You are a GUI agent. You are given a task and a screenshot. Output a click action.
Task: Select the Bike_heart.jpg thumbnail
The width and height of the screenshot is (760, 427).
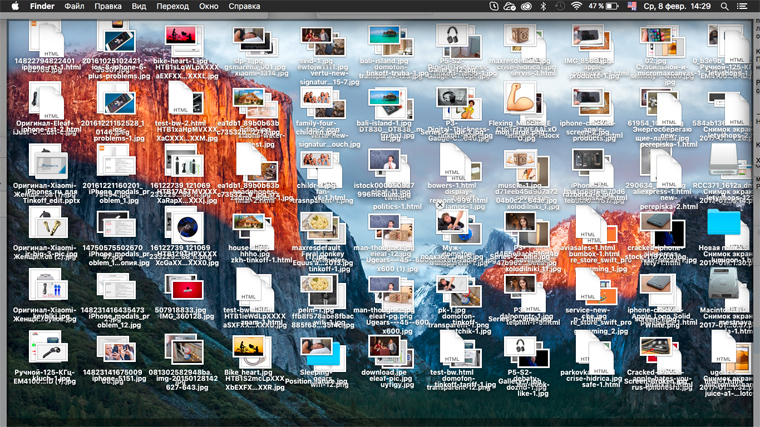tap(246, 347)
